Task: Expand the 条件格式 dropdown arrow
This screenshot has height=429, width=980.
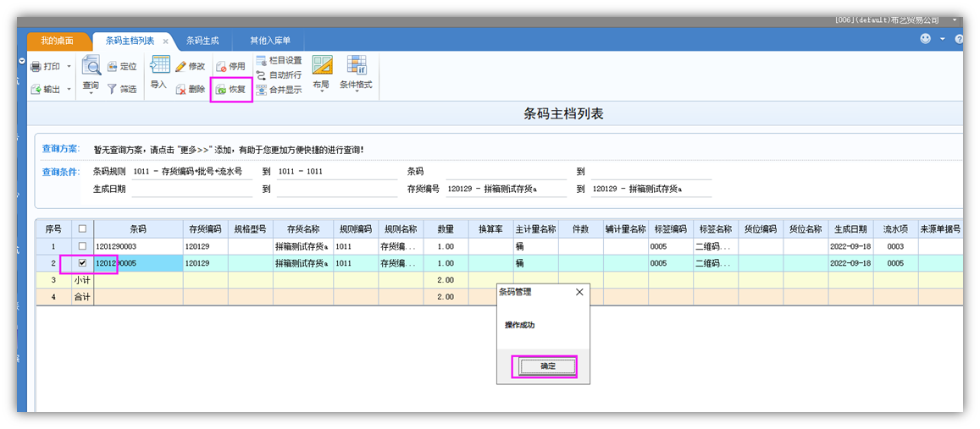Action: tap(357, 92)
